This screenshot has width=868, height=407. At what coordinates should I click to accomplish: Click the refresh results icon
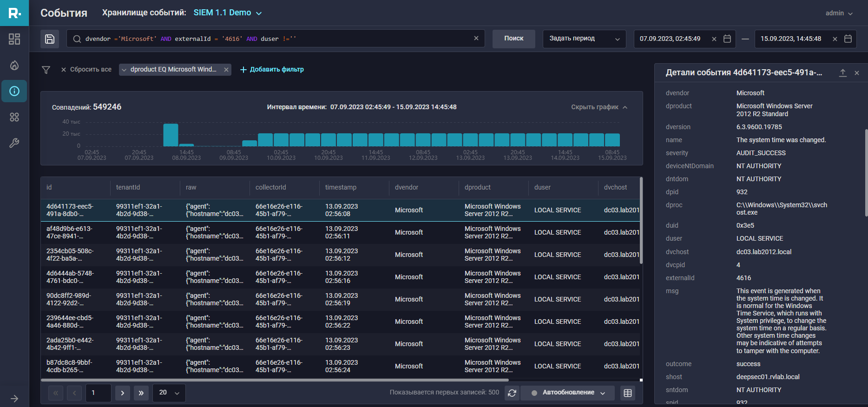click(x=512, y=393)
